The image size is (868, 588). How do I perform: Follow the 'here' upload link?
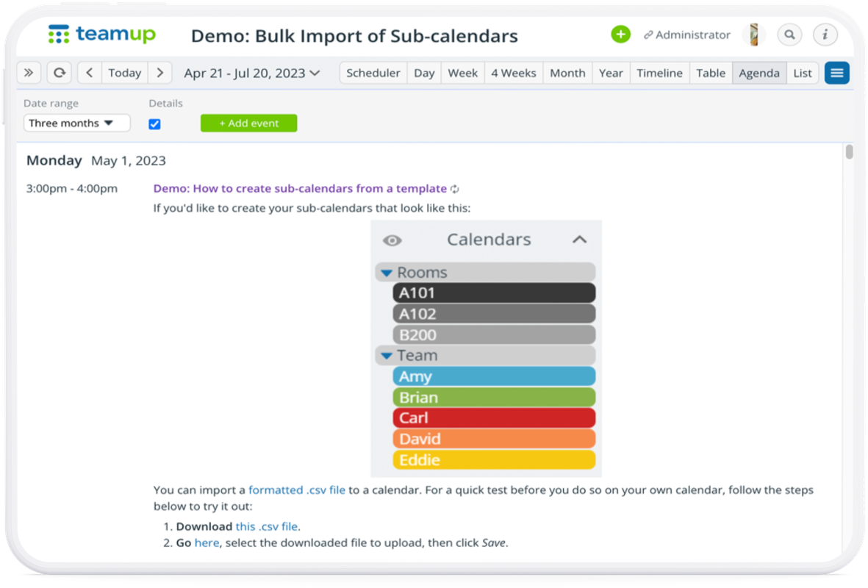(207, 543)
